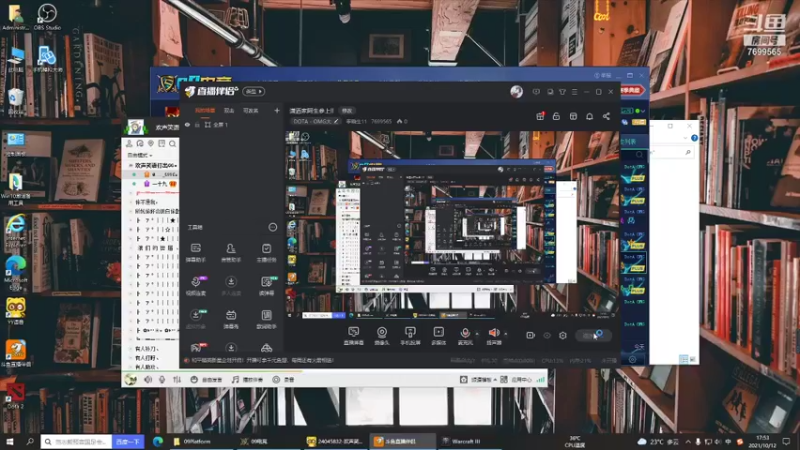Viewport: 800px width, 450px height.
Task: Click the search icon in YY channel panel
Action: [x=172, y=144]
